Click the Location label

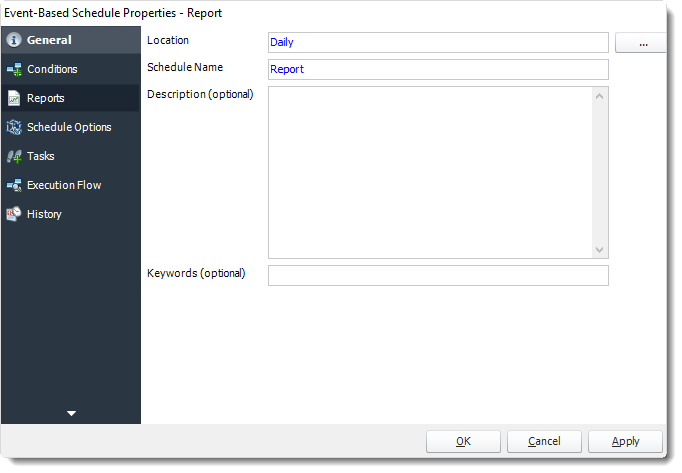coord(168,40)
